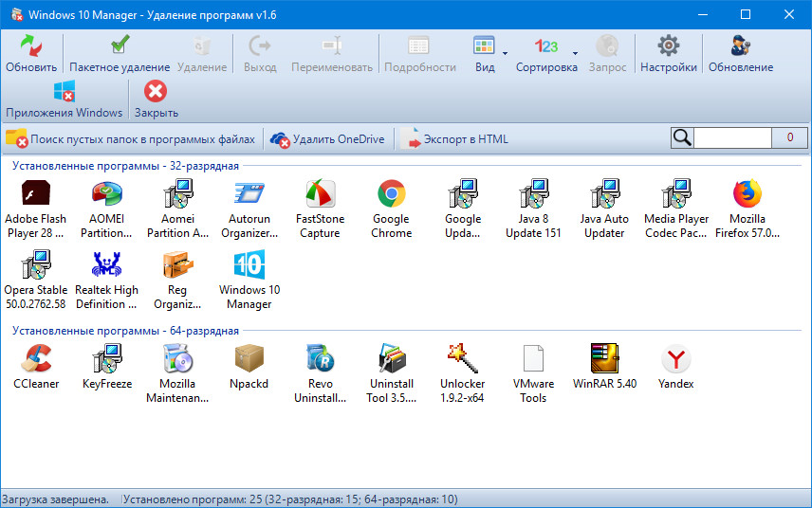Select Mozilla Firefox 57.0 entry

coord(747,209)
